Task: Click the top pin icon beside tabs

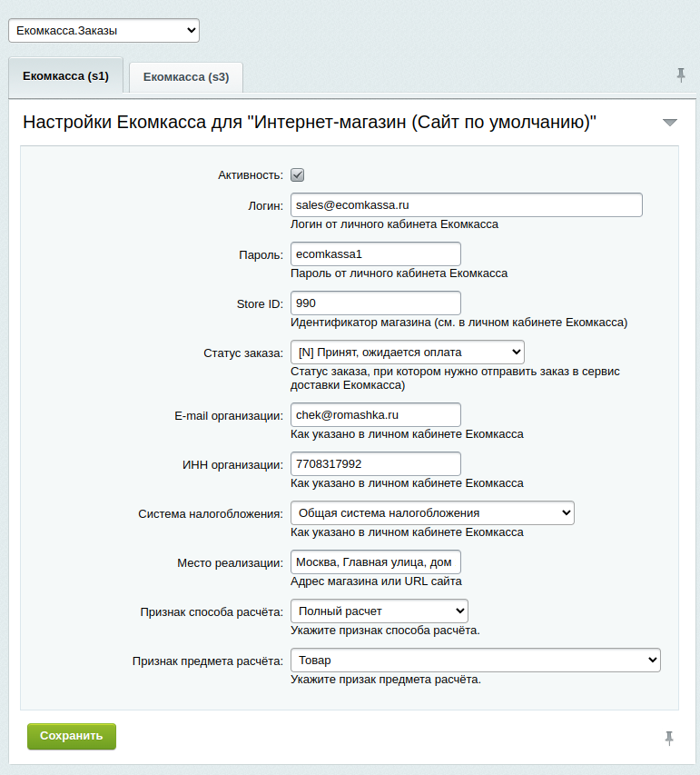Action: pyautogui.click(x=681, y=75)
